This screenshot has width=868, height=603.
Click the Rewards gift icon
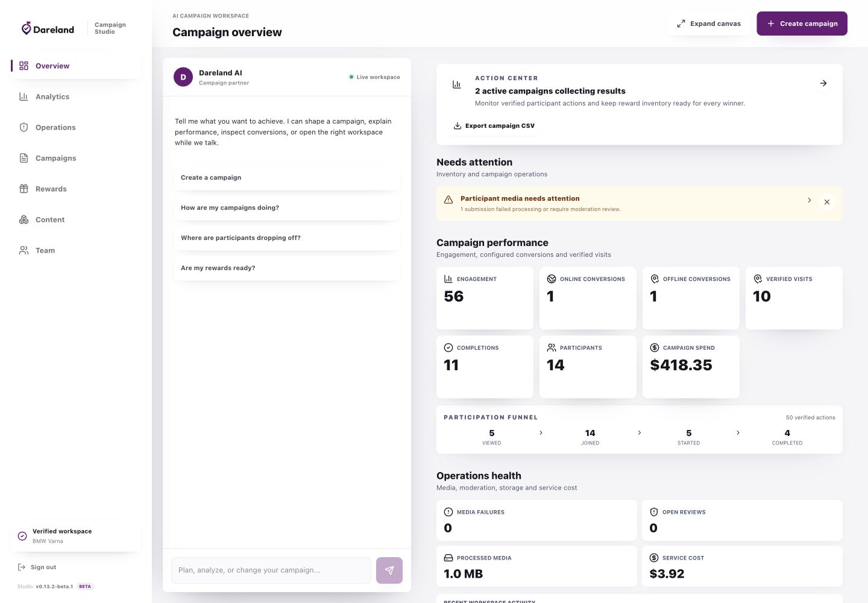point(24,189)
